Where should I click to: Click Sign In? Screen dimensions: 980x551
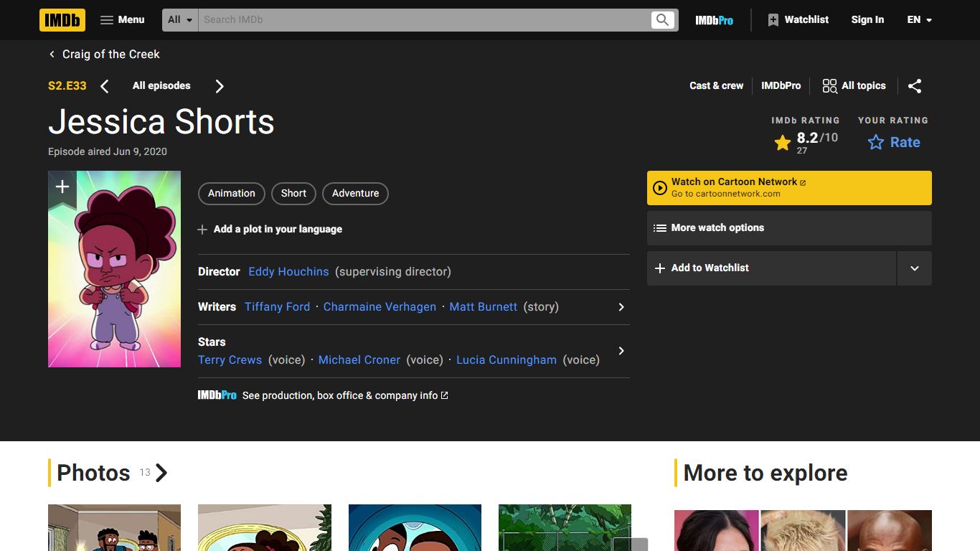pyautogui.click(x=867, y=20)
